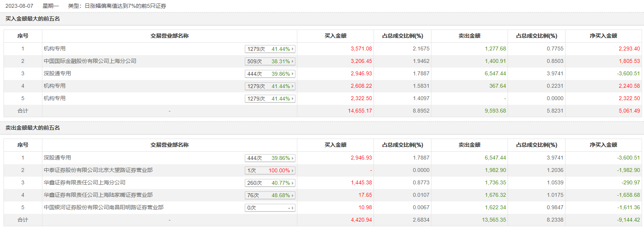
Task: Click the 净买入金额 header in the sell table
Action: click(603, 145)
